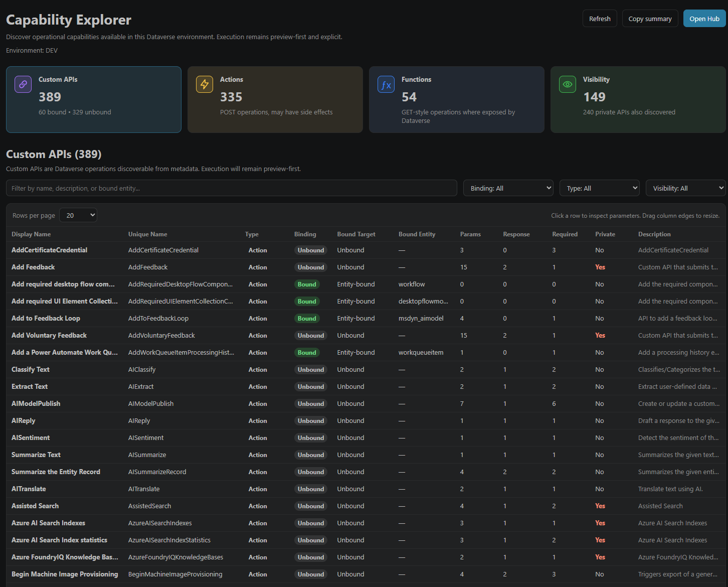
Task: Click the Private column header
Action: point(605,234)
